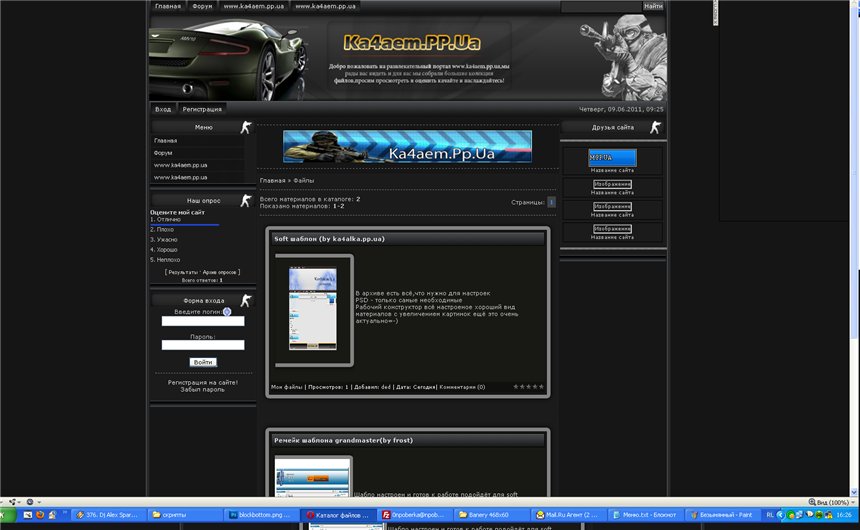Click the mail envelope quick launch icon
The height and width of the screenshot is (530, 860).
coord(27,515)
